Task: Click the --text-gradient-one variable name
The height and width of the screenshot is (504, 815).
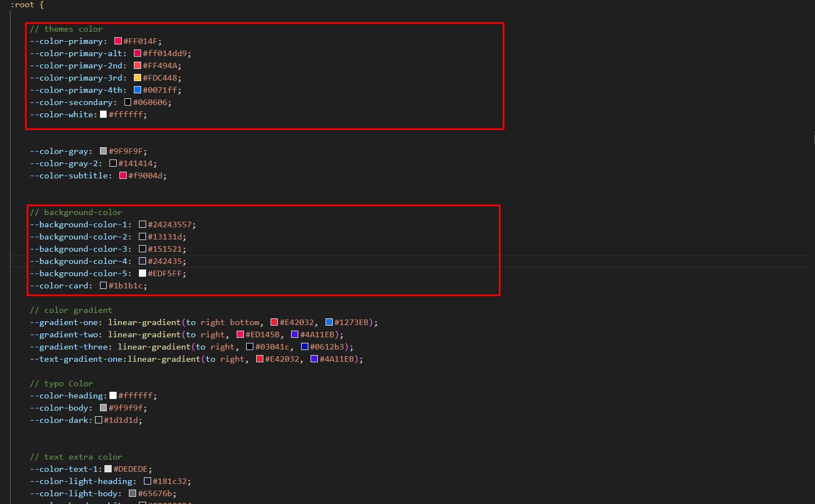Action: [78, 359]
